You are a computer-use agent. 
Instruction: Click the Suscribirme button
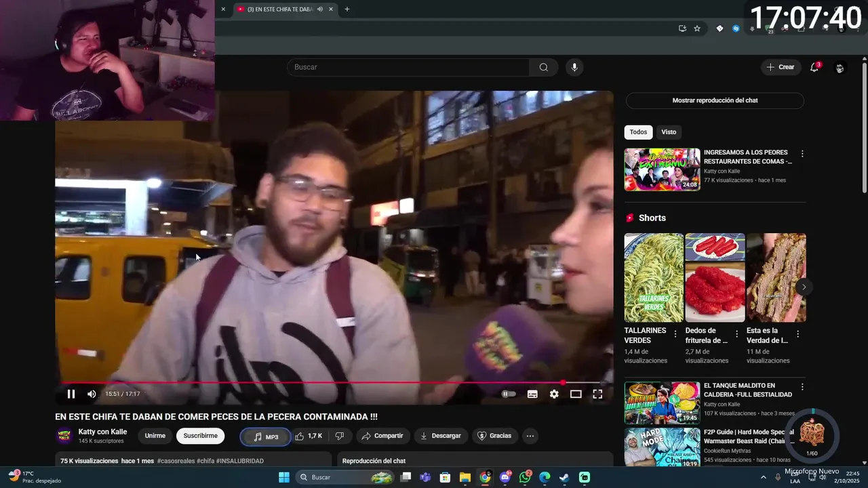200,436
